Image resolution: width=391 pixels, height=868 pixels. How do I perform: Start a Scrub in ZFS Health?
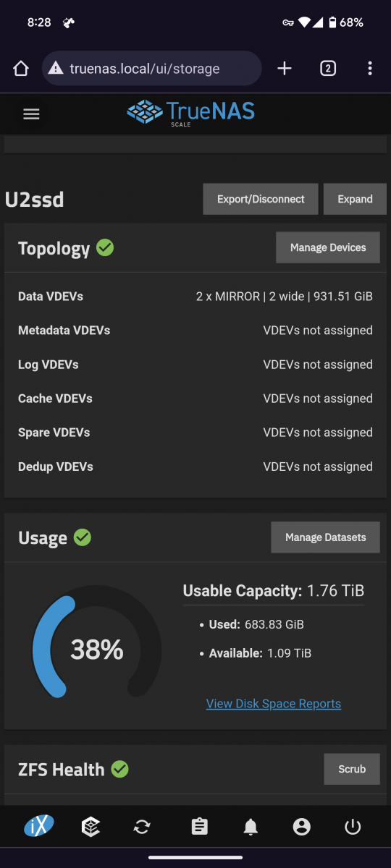pyautogui.click(x=352, y=769)
